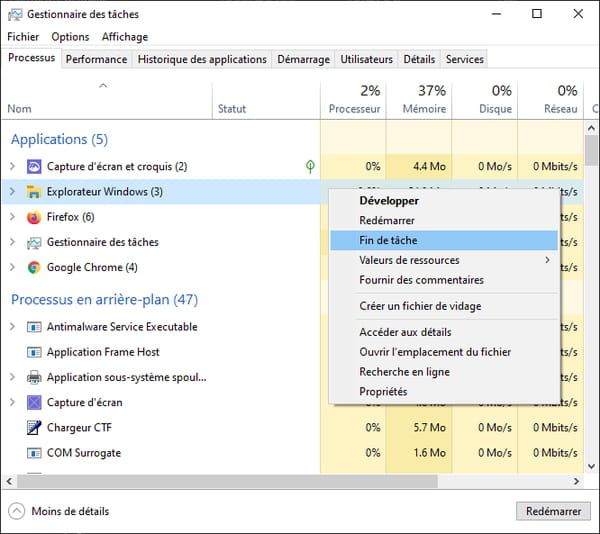Viewport: 600px width, 534px height.
Task: Click the Application Frame Host icon
Action: [34, 352]
